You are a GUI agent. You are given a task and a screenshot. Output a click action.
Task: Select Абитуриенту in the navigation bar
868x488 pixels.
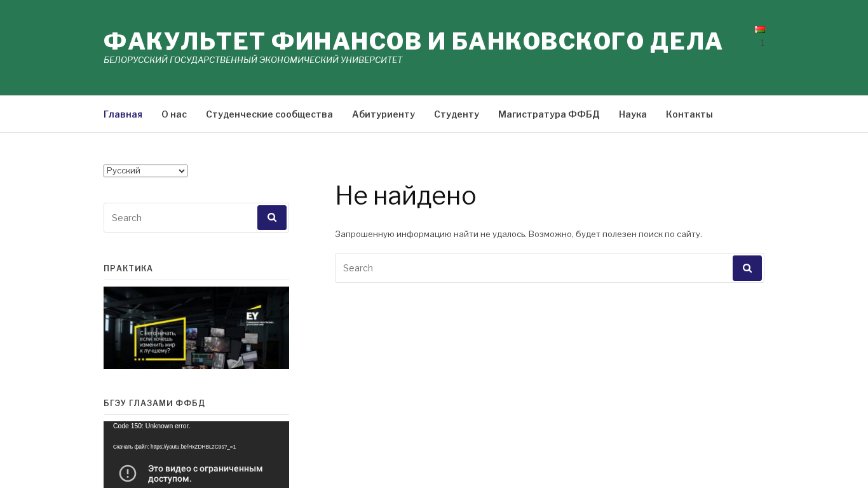(383, 114)
